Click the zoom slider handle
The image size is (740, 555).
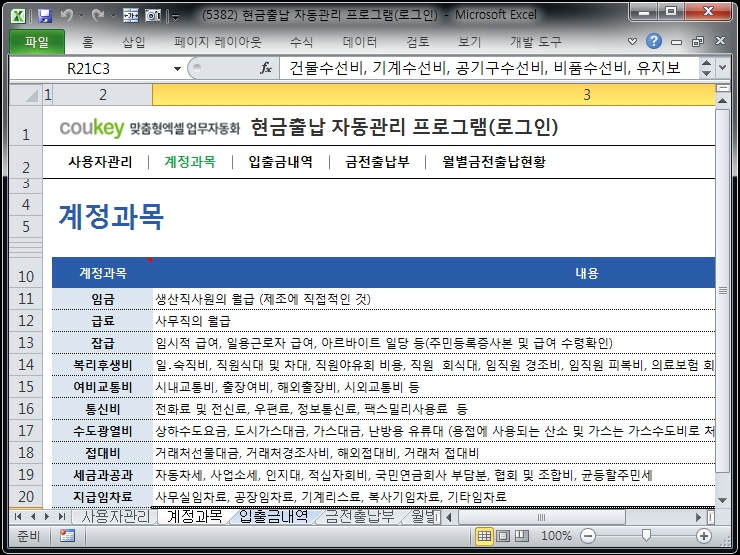[646, 535]
